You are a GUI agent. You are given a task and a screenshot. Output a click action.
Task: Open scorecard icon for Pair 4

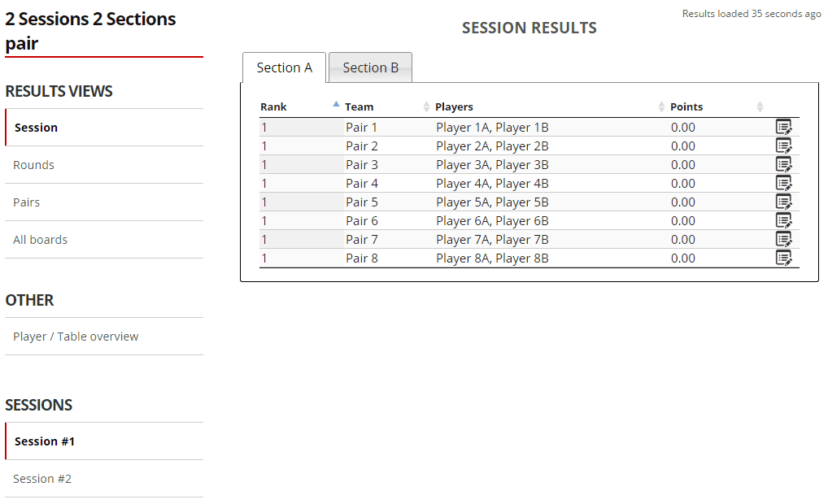[783, 183]
